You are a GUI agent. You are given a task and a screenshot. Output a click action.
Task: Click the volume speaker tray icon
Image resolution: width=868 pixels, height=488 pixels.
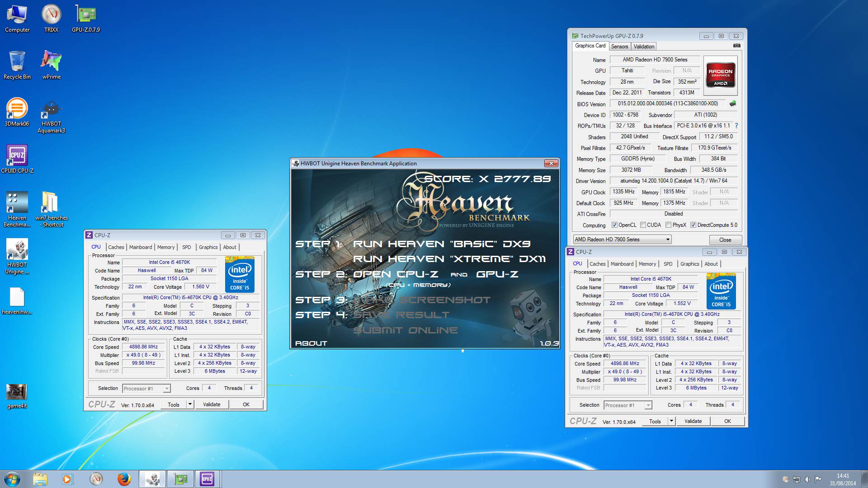tap(807, 479)
